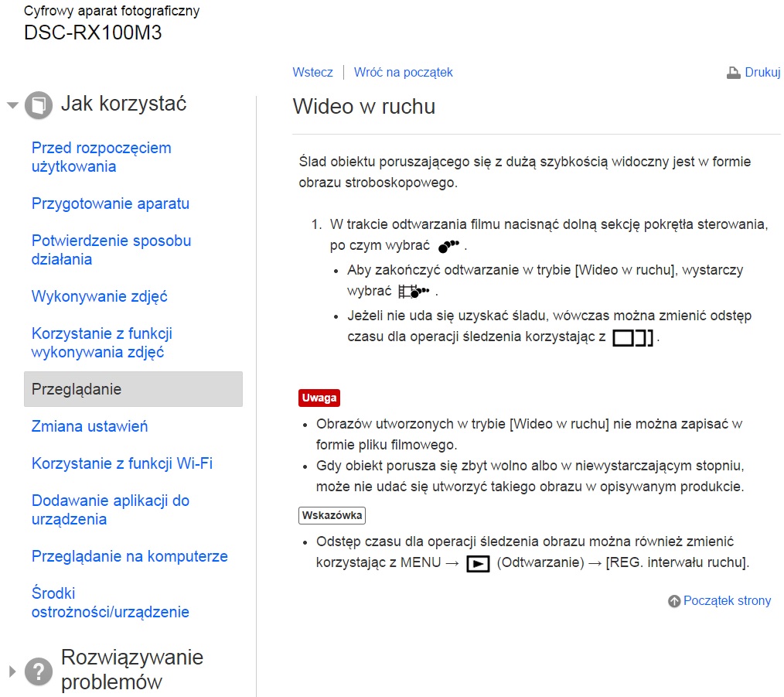Viewport: 784px width, 697px height.
Task: Navigate to Wykonywanie zdjęć
Action: coord(99,296)
